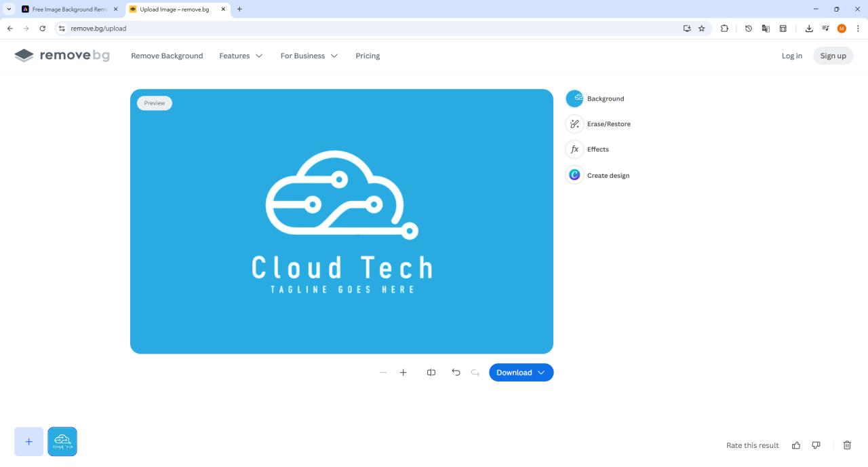Log in to your account
This screenshot has height=467, width=868.
pyautogui.click(x=791, y=56)
